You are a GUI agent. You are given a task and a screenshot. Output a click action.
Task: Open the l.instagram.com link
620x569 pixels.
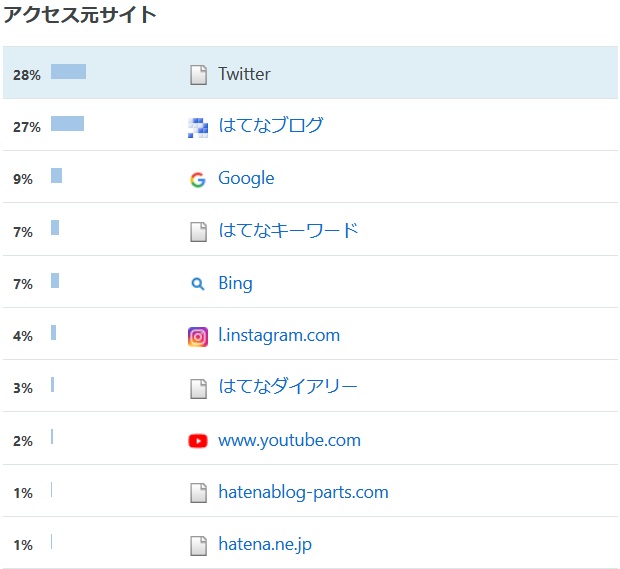(x=279, y=335)
